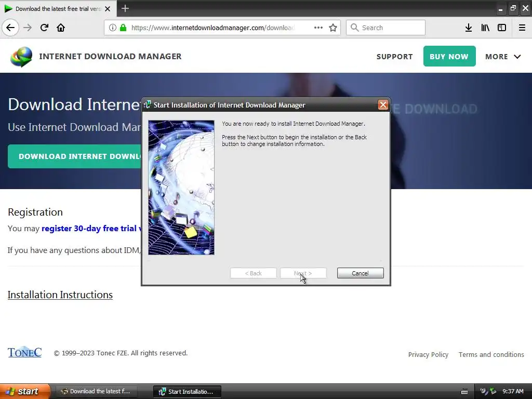The width and height of the screenshot is (532, 399).
Task: Focus the browser Search box
Action: tap(385, 28)
